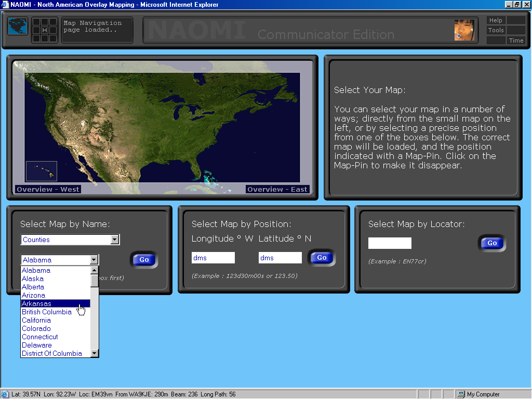Focus the Longitude dms input field
The image size is (532, 399).
(x=213, y=258)
